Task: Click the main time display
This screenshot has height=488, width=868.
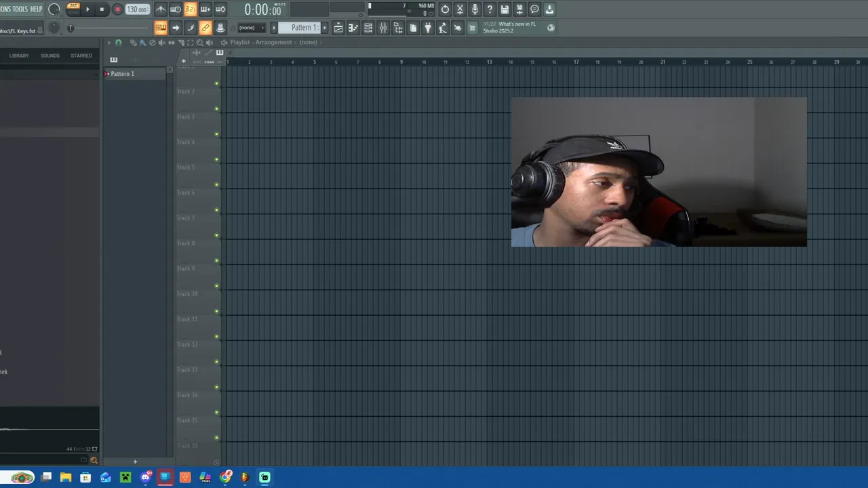Action: coord(263,9)
